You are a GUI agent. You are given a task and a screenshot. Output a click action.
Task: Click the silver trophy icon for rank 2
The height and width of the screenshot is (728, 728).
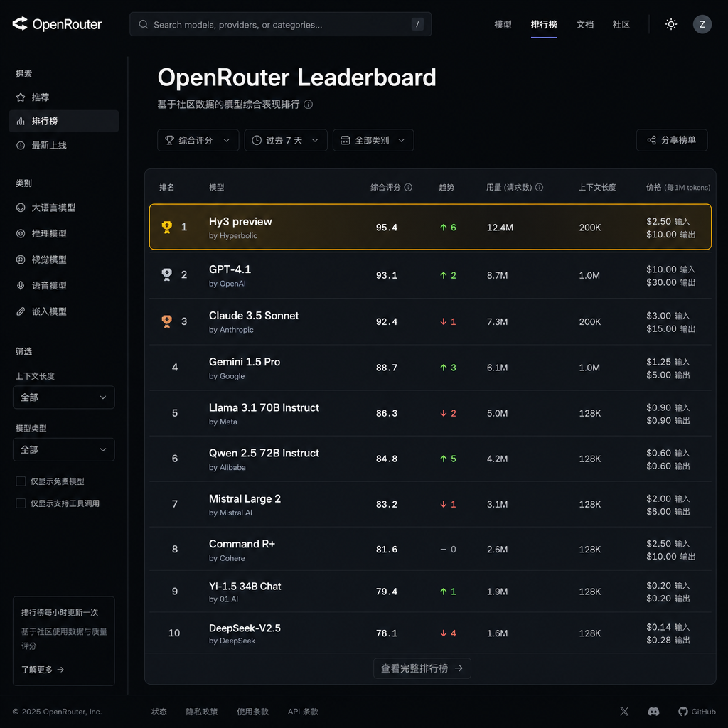pyautogui.click(x=166, y=274)
